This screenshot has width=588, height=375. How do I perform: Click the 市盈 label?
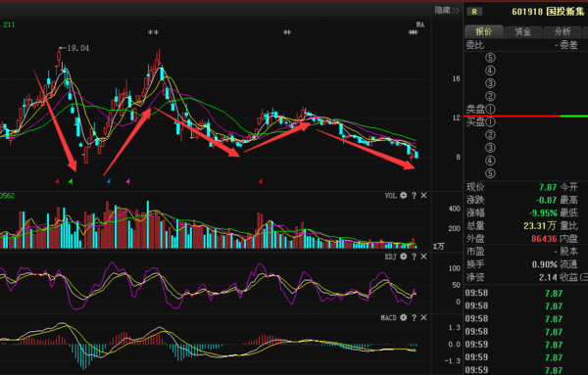coord(474,252)
